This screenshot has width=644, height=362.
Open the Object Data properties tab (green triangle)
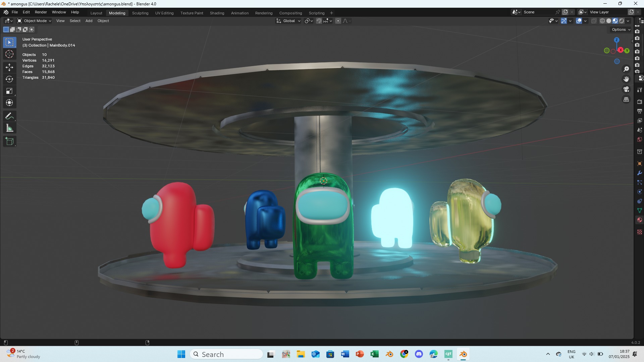(640, 210)
